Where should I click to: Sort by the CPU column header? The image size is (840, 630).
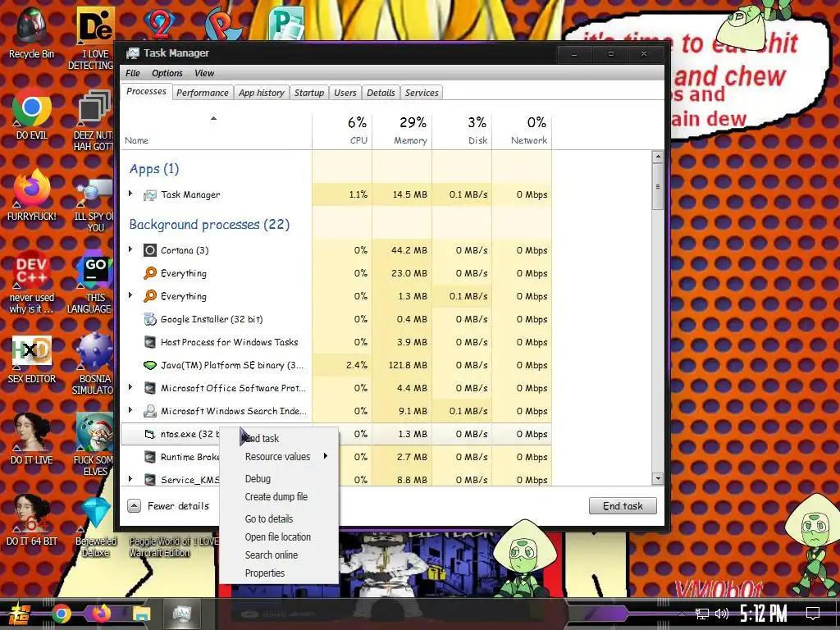342,130
